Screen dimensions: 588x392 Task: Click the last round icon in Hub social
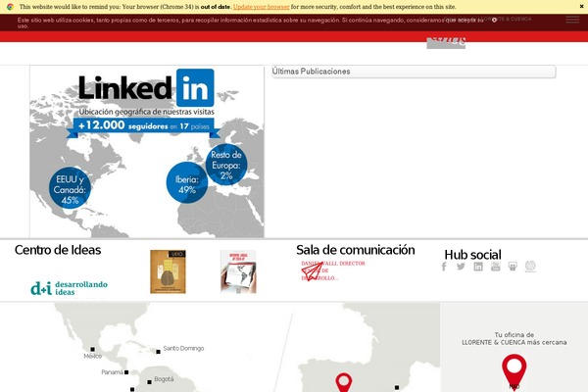(x=531, y=267)
